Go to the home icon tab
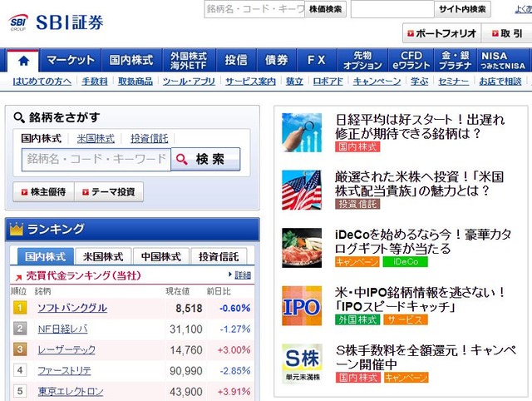This screenshot has width=532, height=401. [x=23, y=61]
